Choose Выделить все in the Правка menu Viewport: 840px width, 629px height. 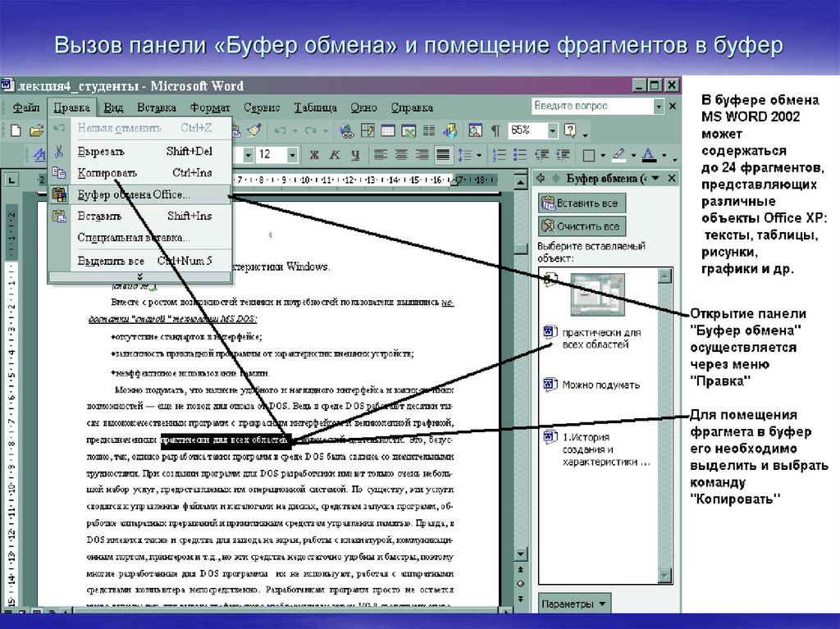(x=139, y=261)
